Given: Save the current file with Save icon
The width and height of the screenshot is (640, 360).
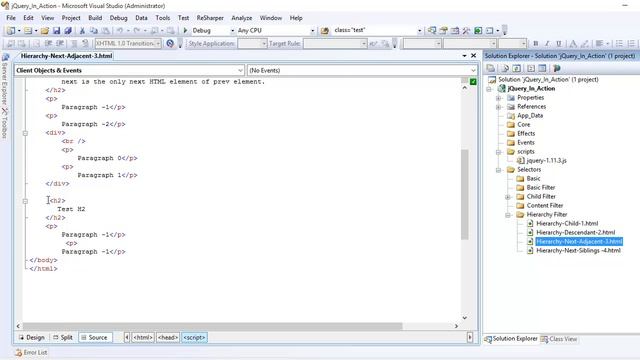Looking at the screenshot, I should (x=56, y=31).
